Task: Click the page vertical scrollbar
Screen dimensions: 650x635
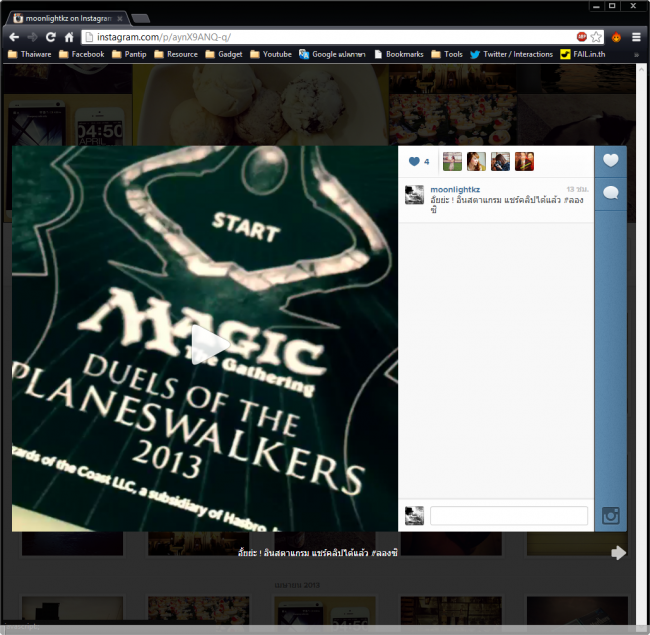Action: coord(641,344)
